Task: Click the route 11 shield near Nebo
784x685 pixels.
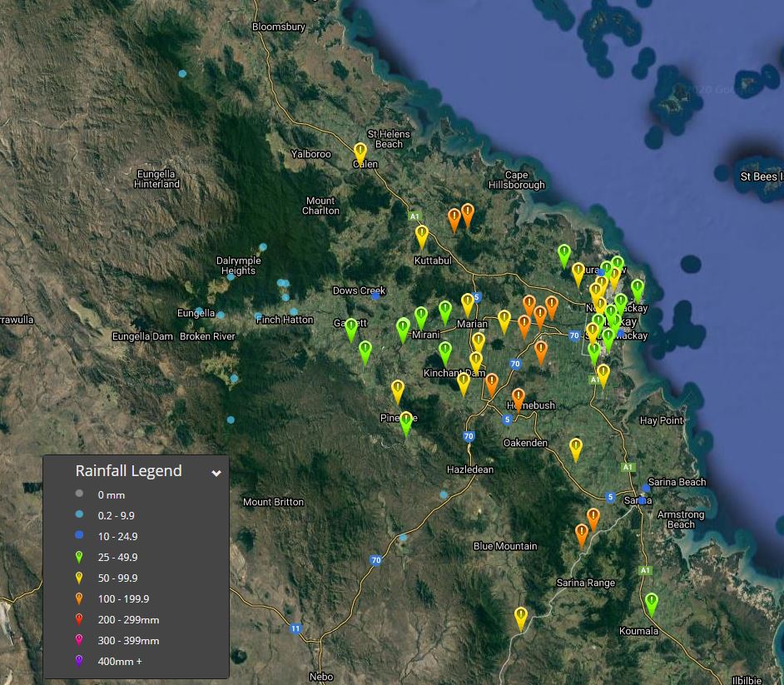Action: 295,628
